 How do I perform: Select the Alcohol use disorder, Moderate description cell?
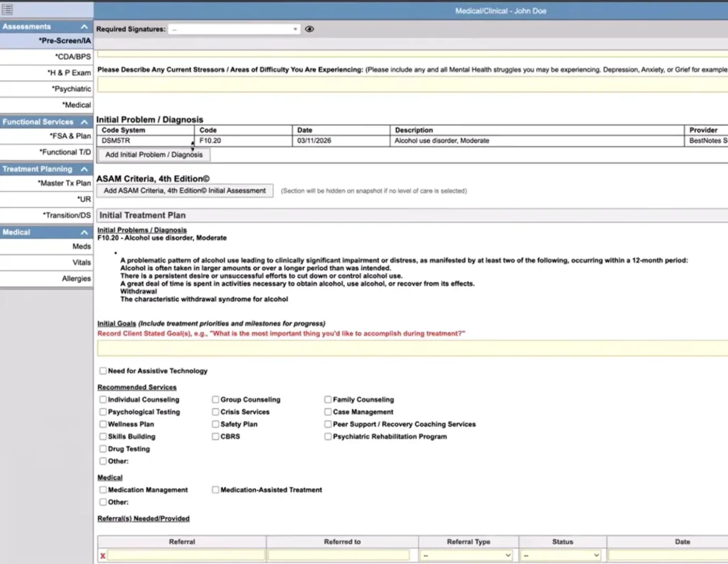click(x=537, y=141)
